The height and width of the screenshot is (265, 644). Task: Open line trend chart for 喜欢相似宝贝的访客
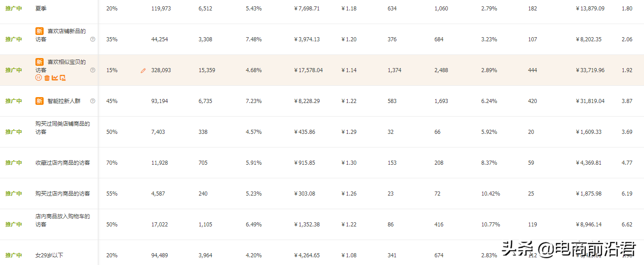pyautogui.click(x=55, y=78)
